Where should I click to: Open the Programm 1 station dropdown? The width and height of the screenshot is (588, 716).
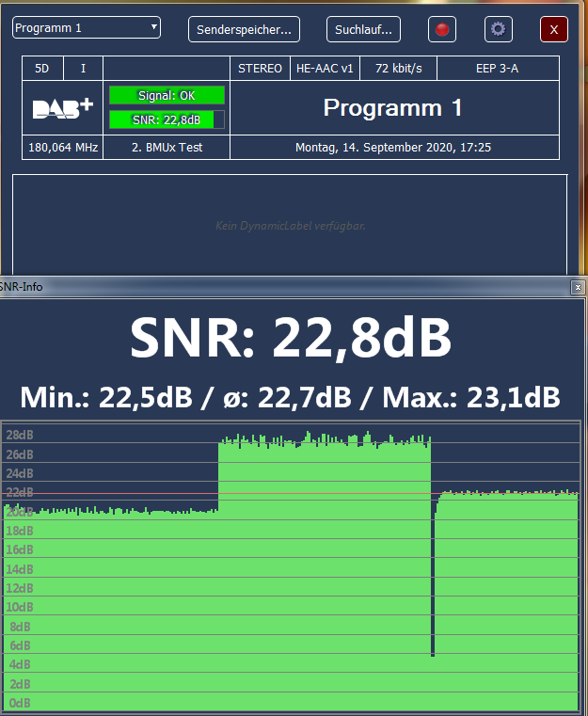point(87,28)
